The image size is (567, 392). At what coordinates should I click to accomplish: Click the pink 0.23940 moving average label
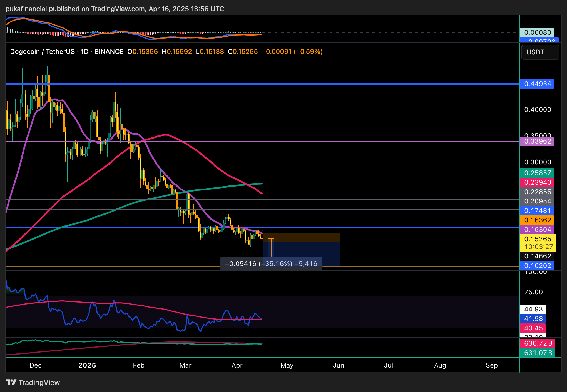[x=537, y=182]
